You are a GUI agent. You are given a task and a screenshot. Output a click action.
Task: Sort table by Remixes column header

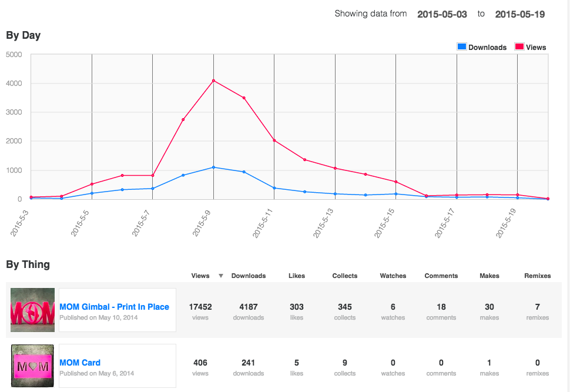(538, 276)
